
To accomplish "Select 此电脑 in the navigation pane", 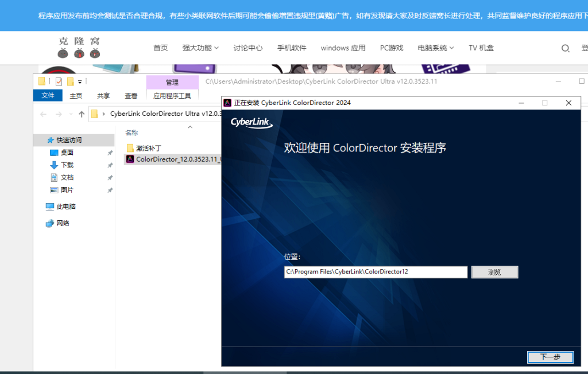I will (x=66, y=207).
